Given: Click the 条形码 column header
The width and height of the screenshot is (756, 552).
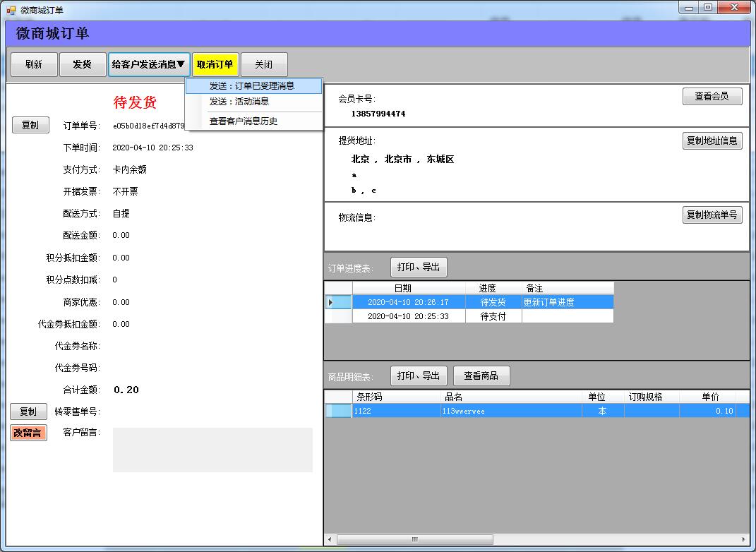Looking at the screenshot, I should [396, 397].
